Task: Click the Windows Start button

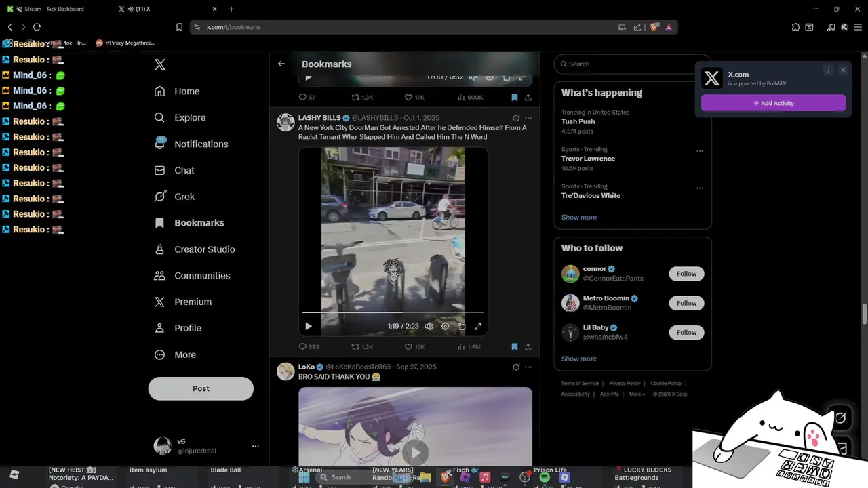Action: tap(304, 477)
